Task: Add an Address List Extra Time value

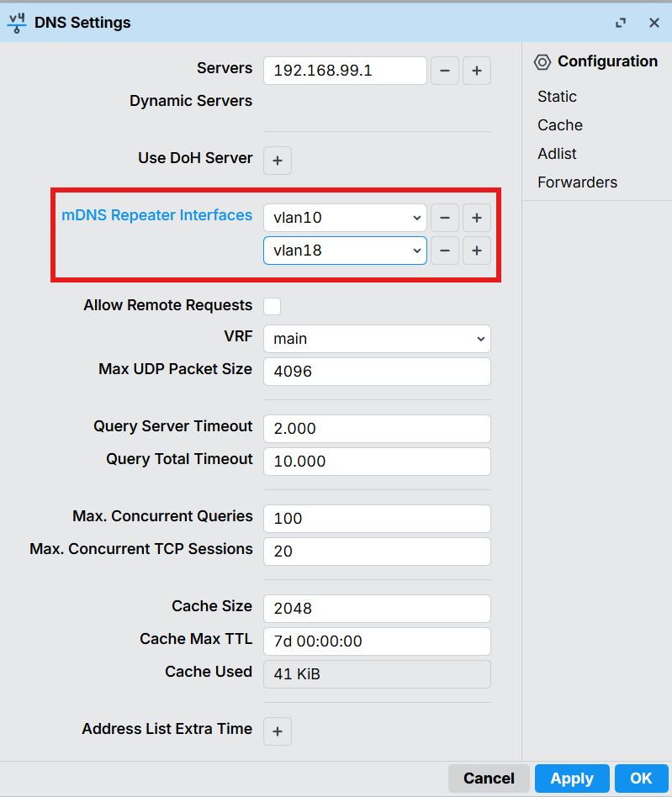Action: pos(278,731)
